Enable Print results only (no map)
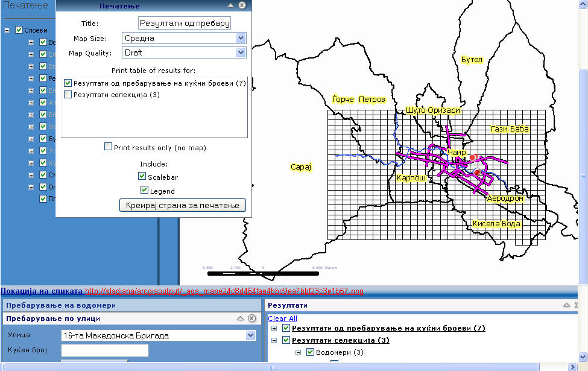Viewport: 588px width, 371px height. [108, 146]
